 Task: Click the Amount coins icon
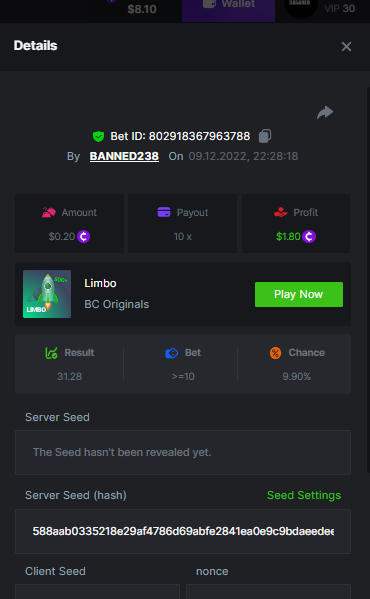(x=49, y=212)
